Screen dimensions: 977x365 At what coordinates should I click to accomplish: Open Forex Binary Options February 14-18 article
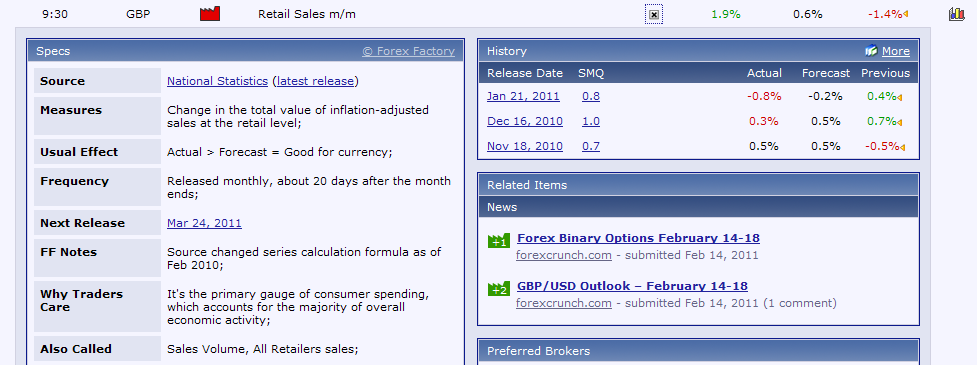coord(638,238)
